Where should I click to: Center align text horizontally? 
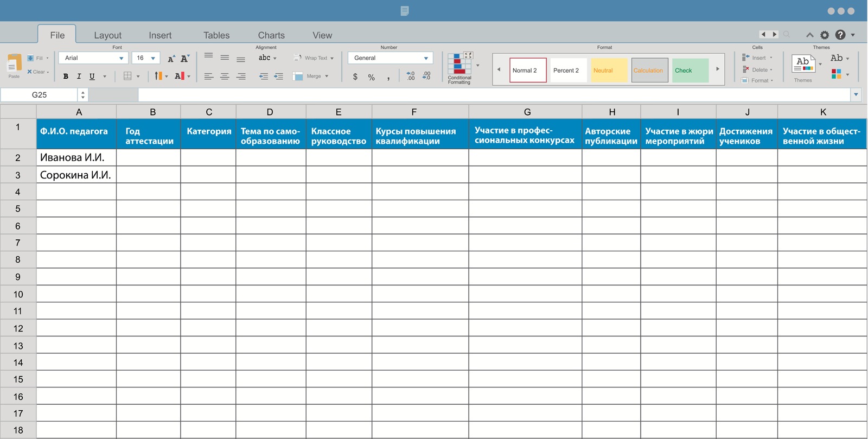pyautogui.click(x=225, y=77)
